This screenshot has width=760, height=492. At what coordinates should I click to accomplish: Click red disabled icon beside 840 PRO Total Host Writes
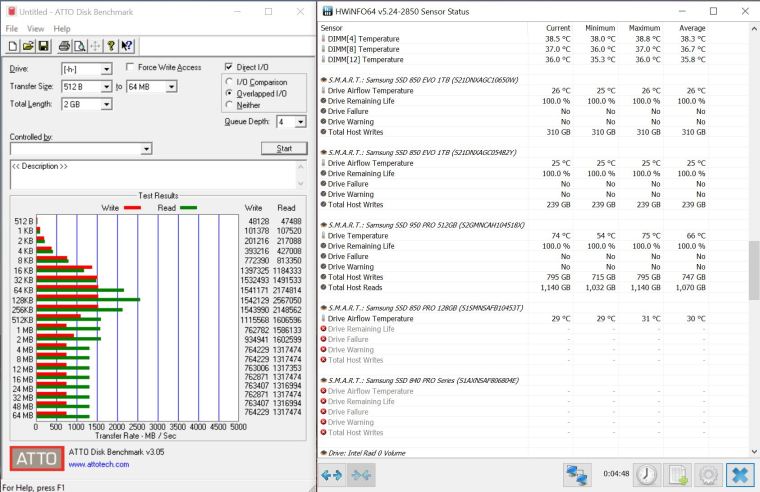click(323, 432)
